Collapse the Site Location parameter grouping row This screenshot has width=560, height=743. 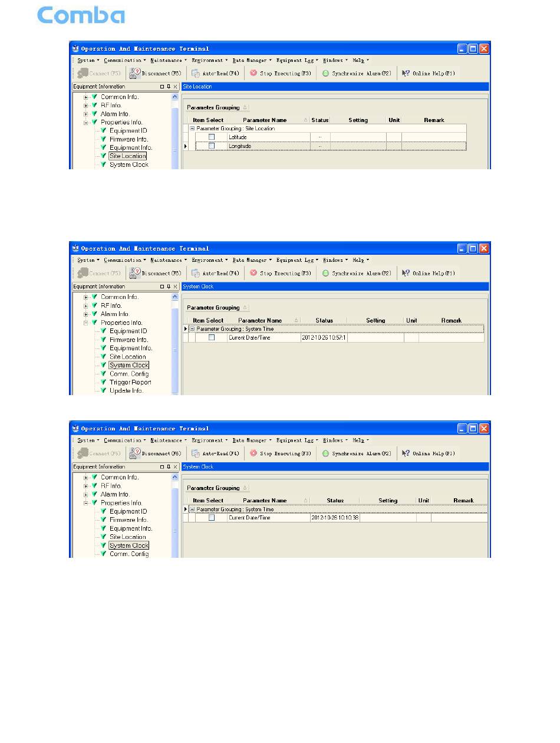click(x=192, y=129)
